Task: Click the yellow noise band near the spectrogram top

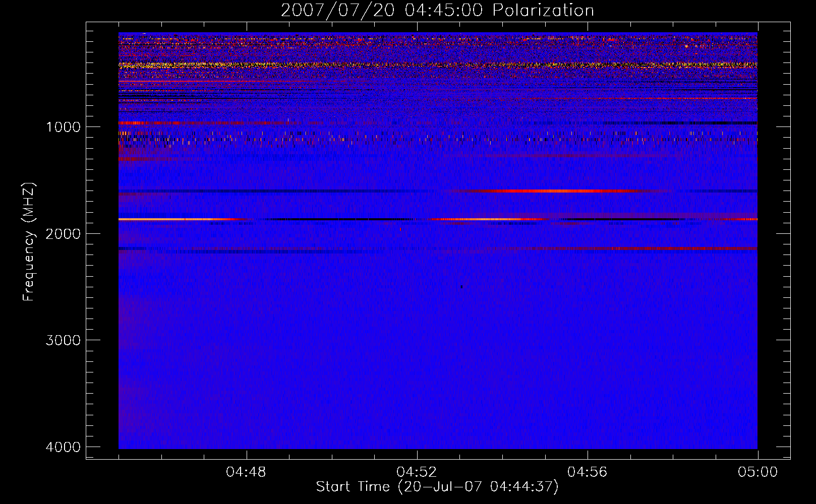Action: [438, 65]
